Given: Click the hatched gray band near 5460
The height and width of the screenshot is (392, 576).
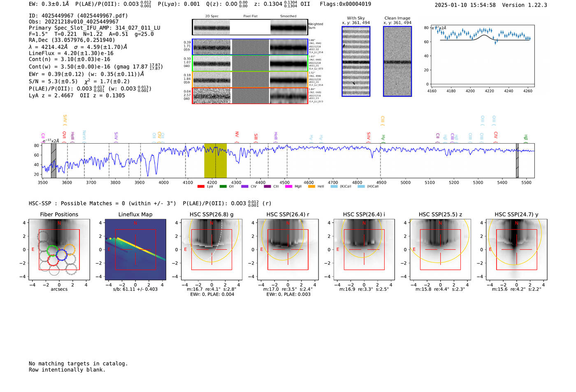Looking at the screenshot, I should click(518, 160).
